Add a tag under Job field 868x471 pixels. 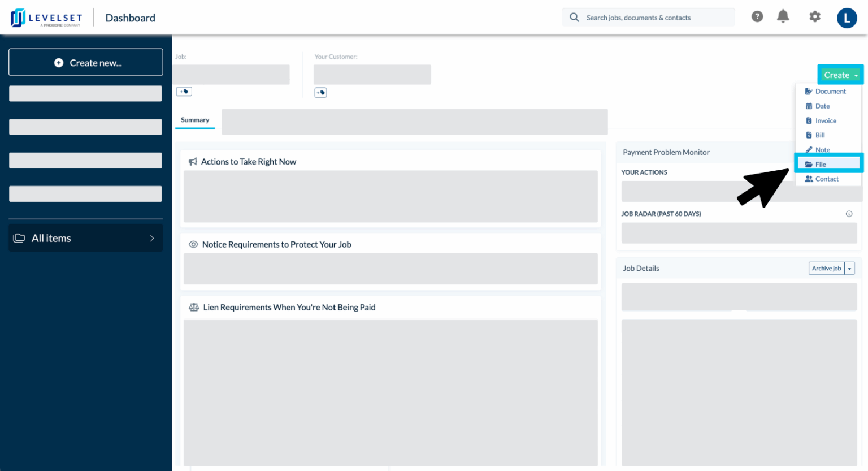(184, 92)
